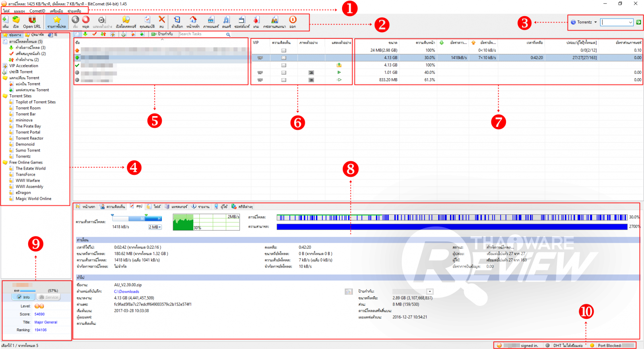Open the ช่วยเหลือ help menu
Viewport: 644px width, 349px height.
coord(74,11)
